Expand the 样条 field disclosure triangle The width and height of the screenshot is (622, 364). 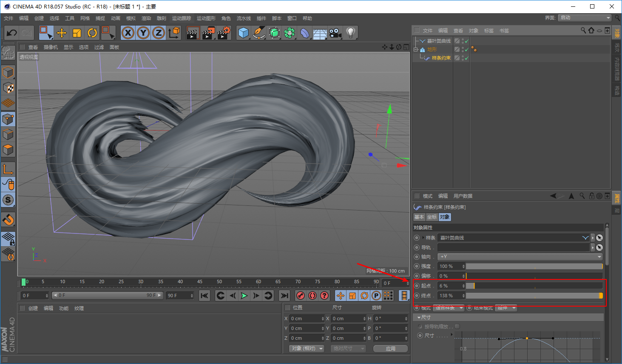click(x=423, y=238)
